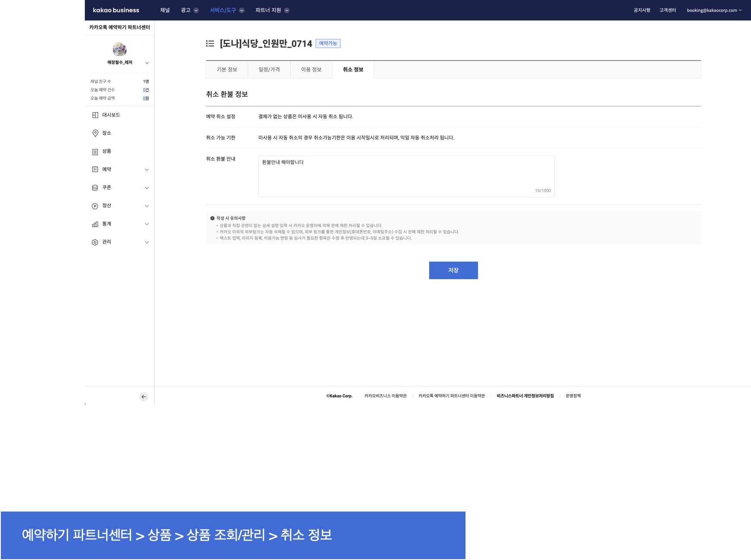Click the 취소 환불 안내 text area
751x560 pixels.
pyautogui.click(x=406, y=177)
